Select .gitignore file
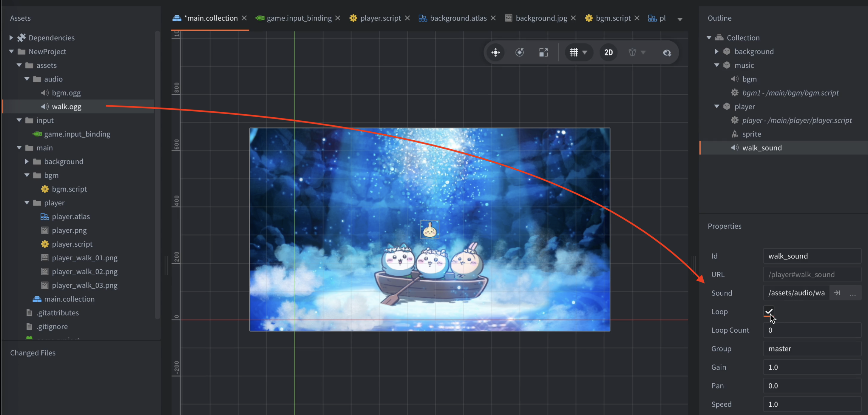Screen dimensions: 868x415 [78, 326]
